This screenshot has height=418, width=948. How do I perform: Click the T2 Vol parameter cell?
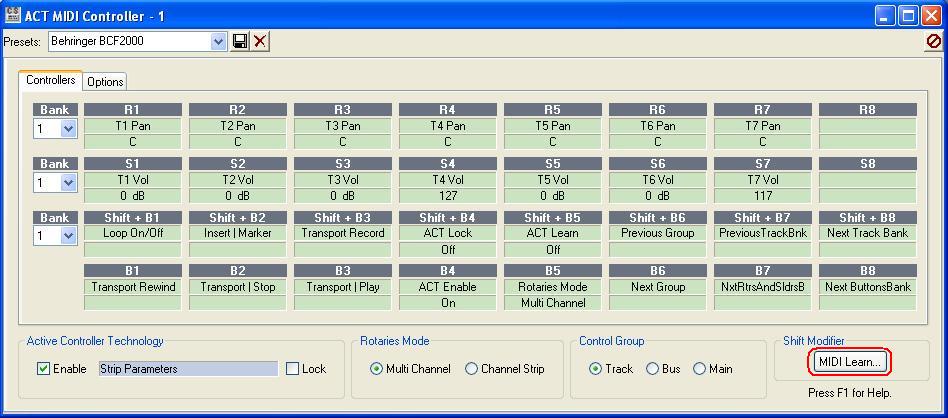(x=238, y=180)
